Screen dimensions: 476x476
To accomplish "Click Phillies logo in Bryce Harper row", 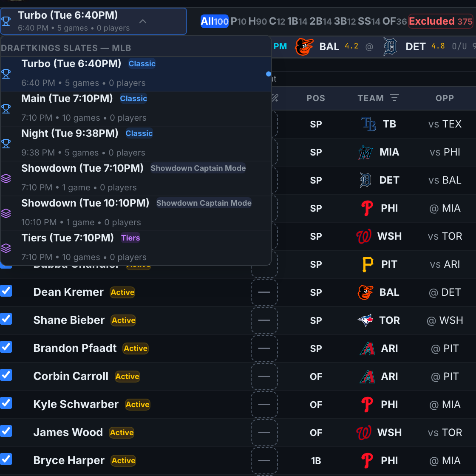I will tap(367, 461).
